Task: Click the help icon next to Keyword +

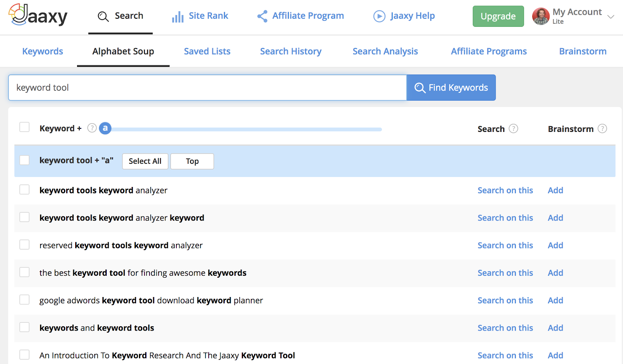Action: pos(92,128)
